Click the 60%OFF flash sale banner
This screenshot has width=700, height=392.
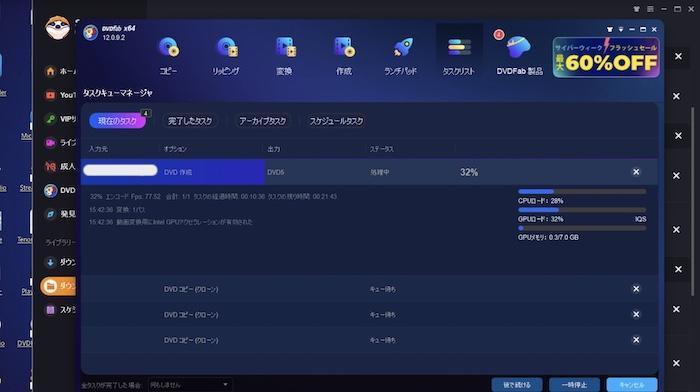tap(606, 57)
